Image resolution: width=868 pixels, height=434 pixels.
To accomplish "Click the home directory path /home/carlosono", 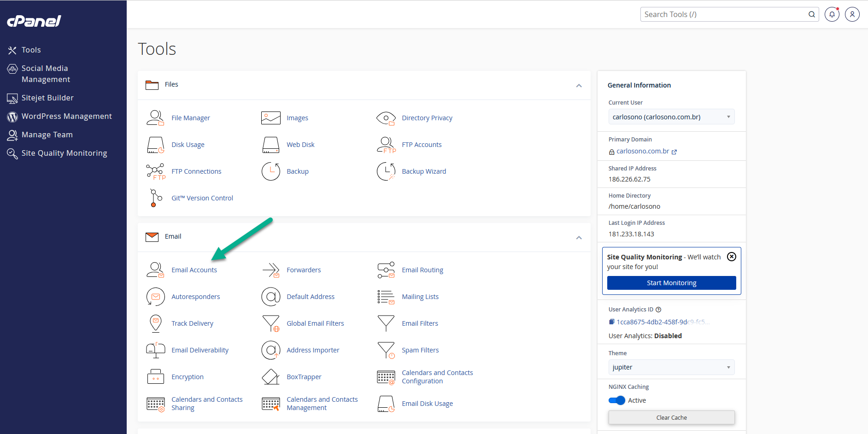I will 634,206.
